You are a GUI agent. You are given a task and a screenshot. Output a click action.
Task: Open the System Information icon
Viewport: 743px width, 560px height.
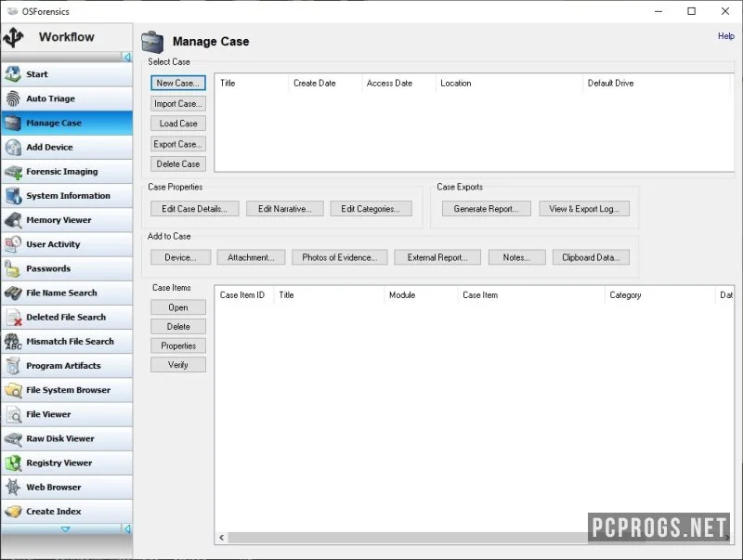(x=13, y=196)
